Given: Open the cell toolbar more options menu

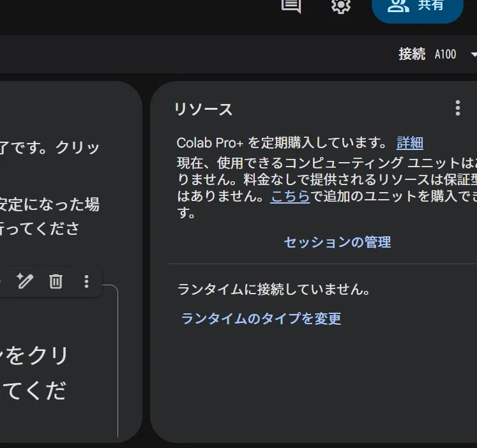Looking at the screenshot, I should [86, 281].
